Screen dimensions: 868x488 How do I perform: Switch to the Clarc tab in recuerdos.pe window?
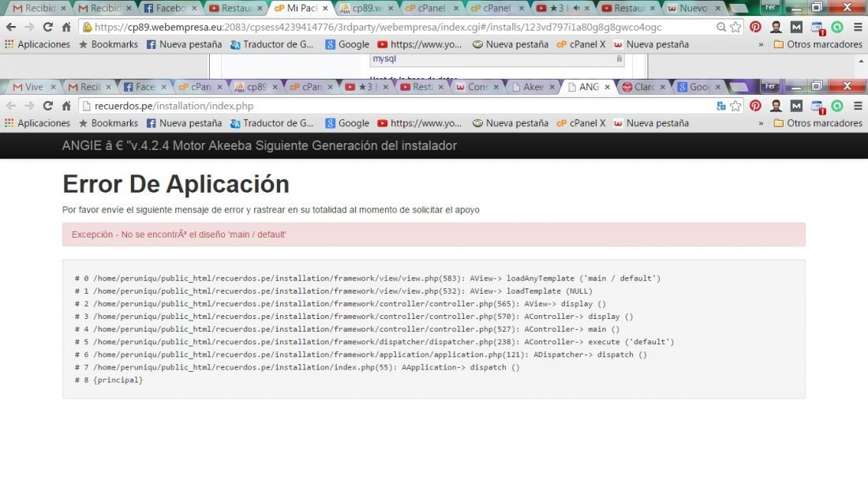tap(643, 87)
